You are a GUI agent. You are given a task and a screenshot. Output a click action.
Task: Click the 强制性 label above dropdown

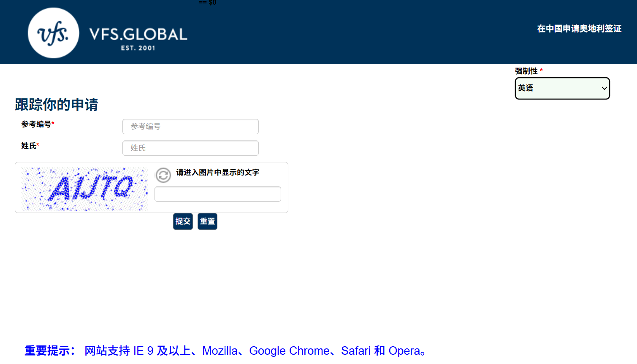point(526,71)
